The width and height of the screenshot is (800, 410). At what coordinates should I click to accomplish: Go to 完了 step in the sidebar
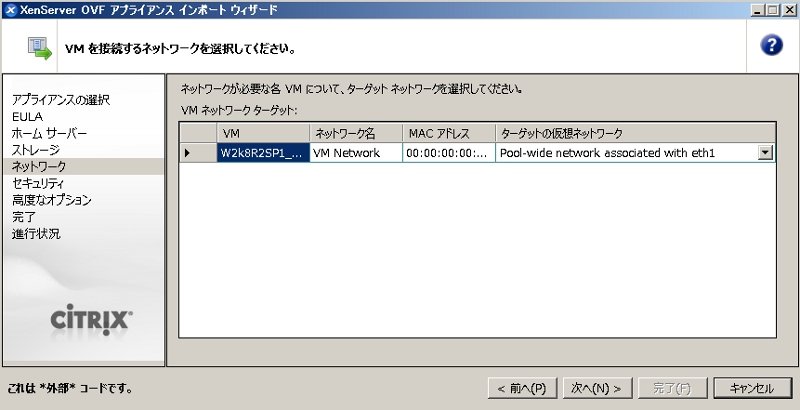click(23, 217)
